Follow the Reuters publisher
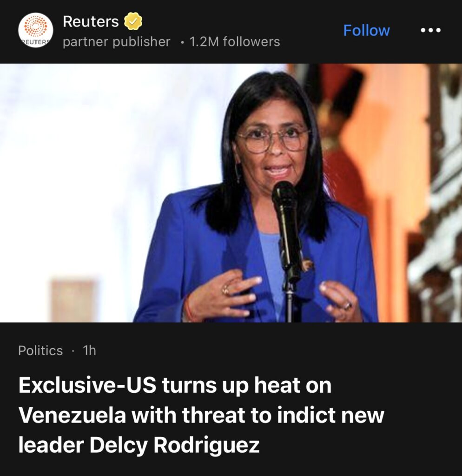The image size is (462, 476). (x=366, y=30)
